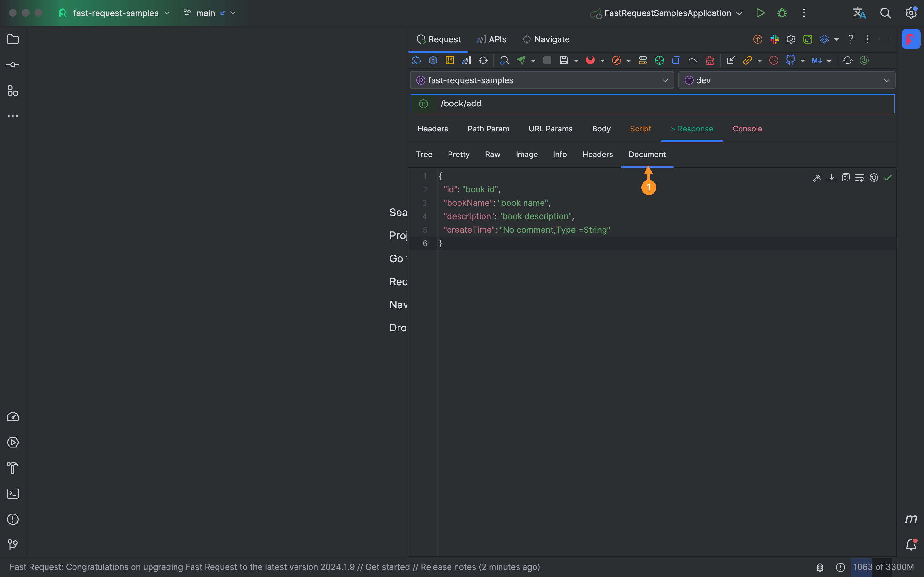Viewport: 924px width, 577px height.
Task: Select the Body request tab
Action: point(601,129)
